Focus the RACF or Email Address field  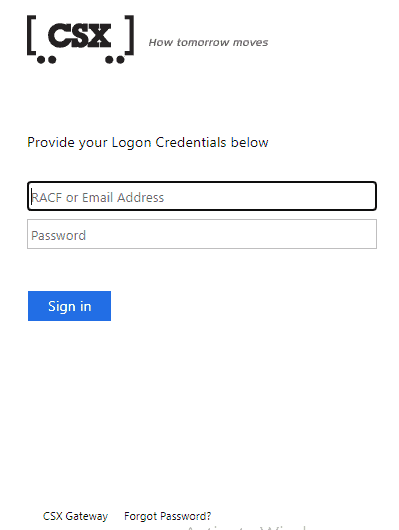[202, 196]
